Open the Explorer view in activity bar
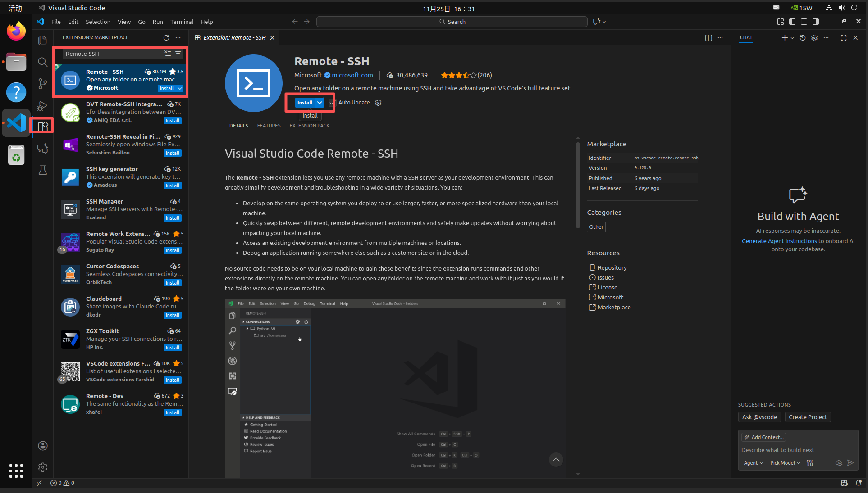 point(42,41)
